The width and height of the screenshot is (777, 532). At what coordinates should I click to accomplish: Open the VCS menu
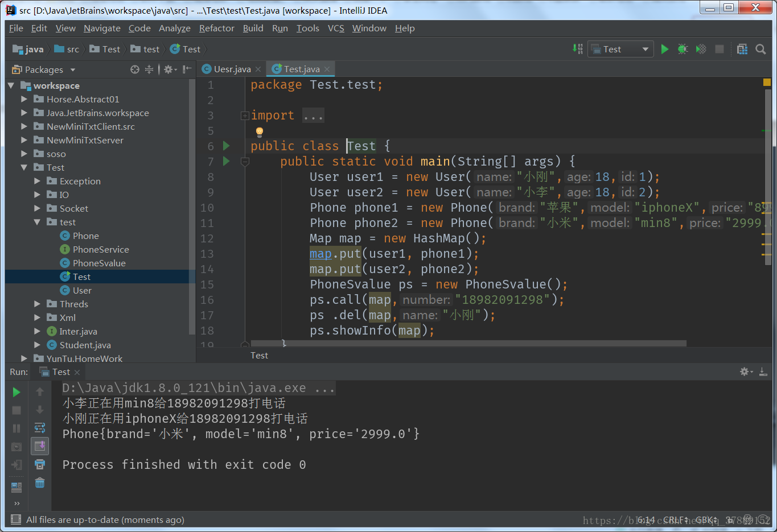[x=336, y=28]
